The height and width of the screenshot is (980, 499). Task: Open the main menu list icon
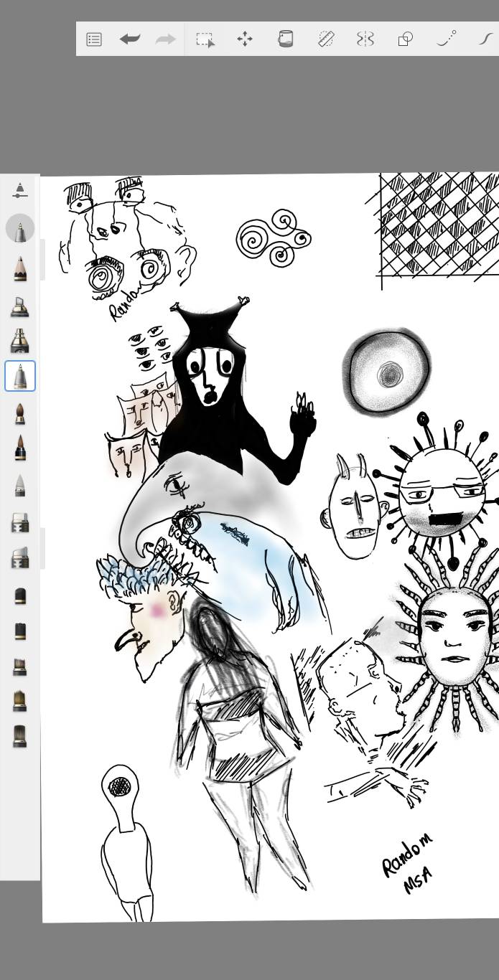pos(94,39)
